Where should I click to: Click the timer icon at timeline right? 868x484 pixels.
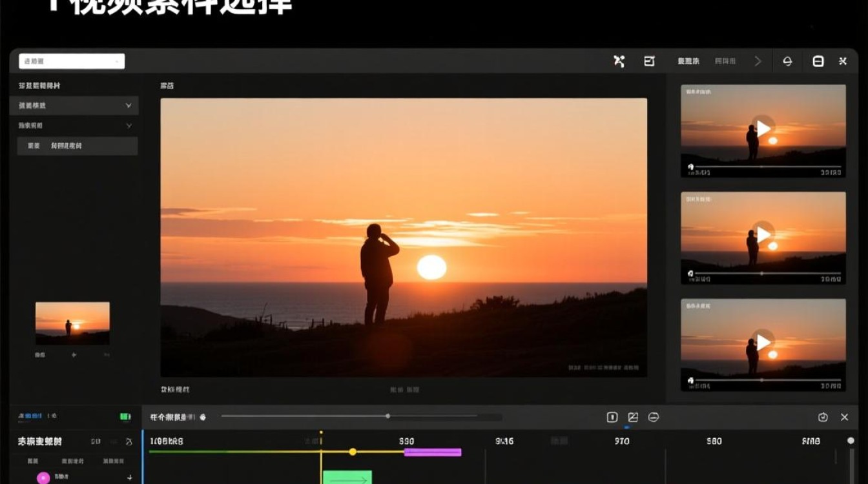click(823, 417)
